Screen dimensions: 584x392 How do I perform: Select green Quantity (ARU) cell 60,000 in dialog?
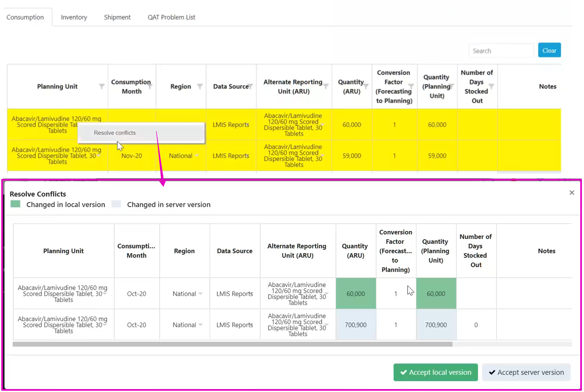356,294
